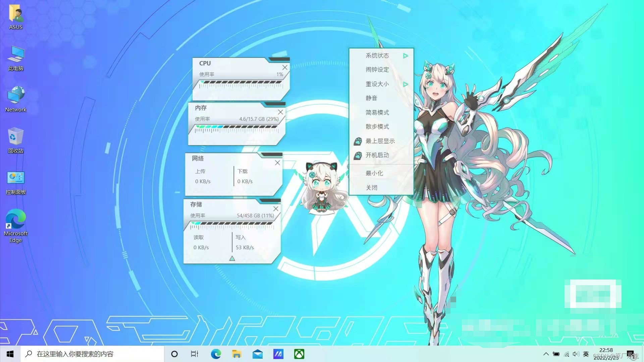Open File Explorer from the taskbar
644x362 pixels.
[236, 354]
